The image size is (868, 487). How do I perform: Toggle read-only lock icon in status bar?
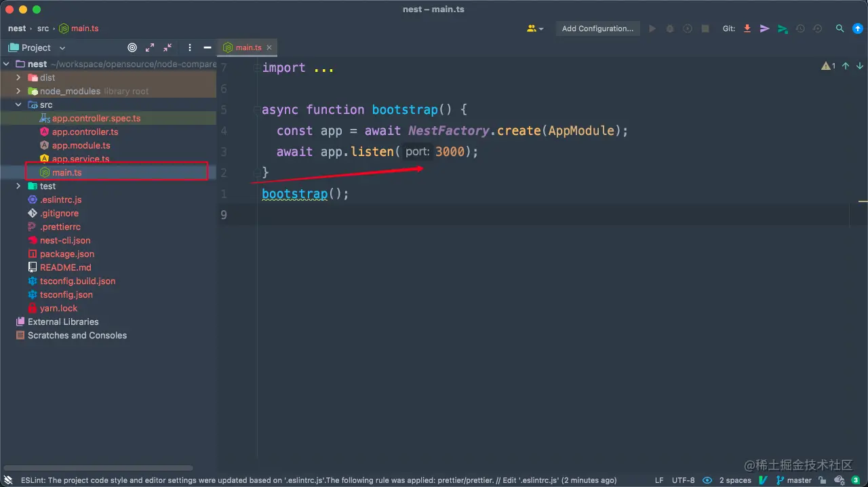(x=822, y=480)
